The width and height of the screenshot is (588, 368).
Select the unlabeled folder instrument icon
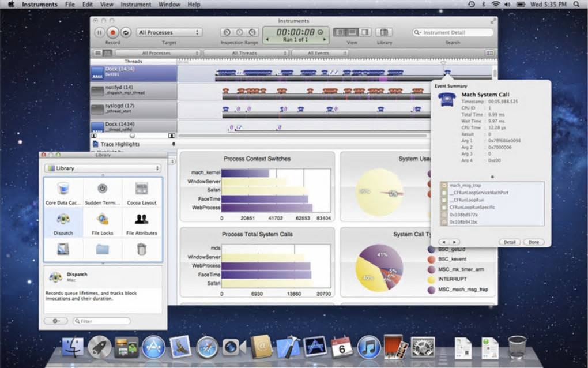103,249
